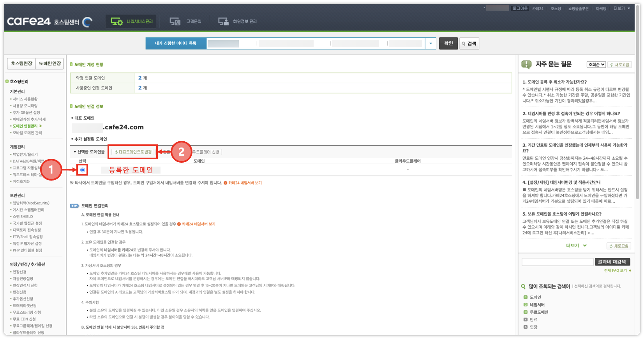
Task: Open 자동연장설정 in sidebar
Action: click(23, 279)
